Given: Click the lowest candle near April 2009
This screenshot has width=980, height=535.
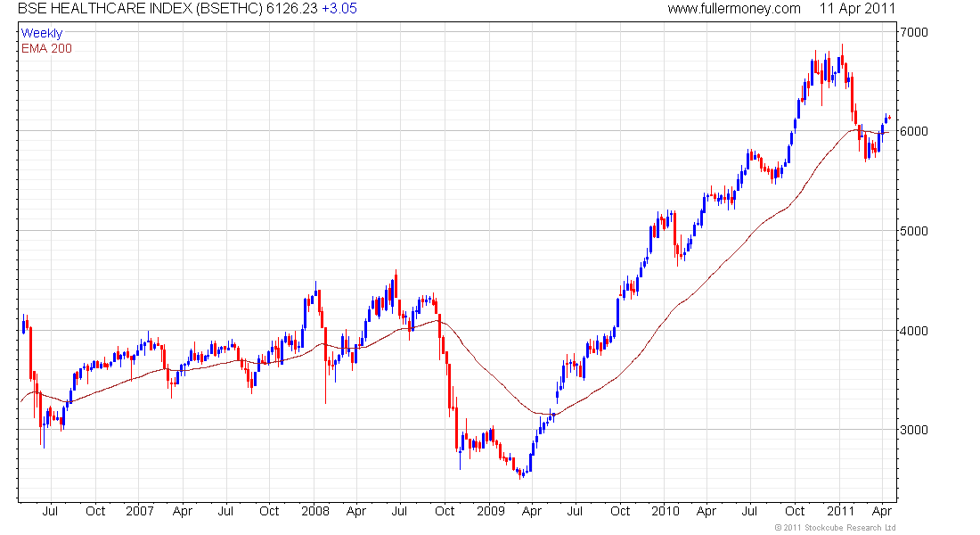Looking at the screenshot, I should (520, 474).
